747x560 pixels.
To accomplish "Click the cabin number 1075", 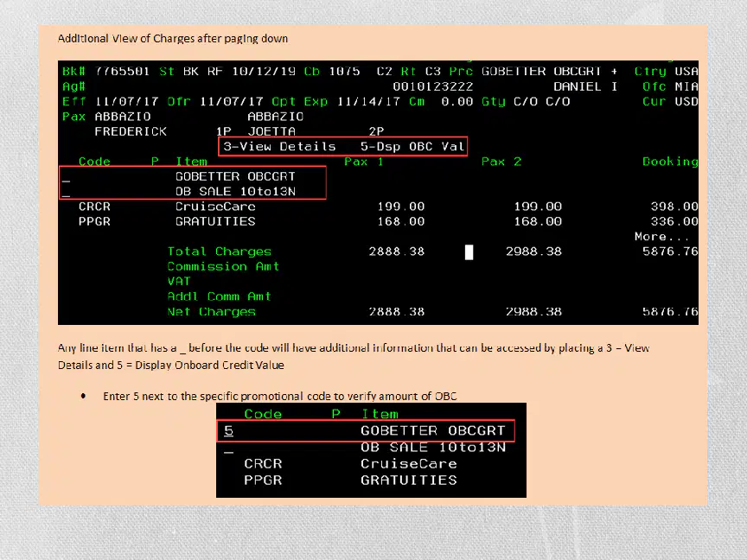I will [x=344, y=72].
